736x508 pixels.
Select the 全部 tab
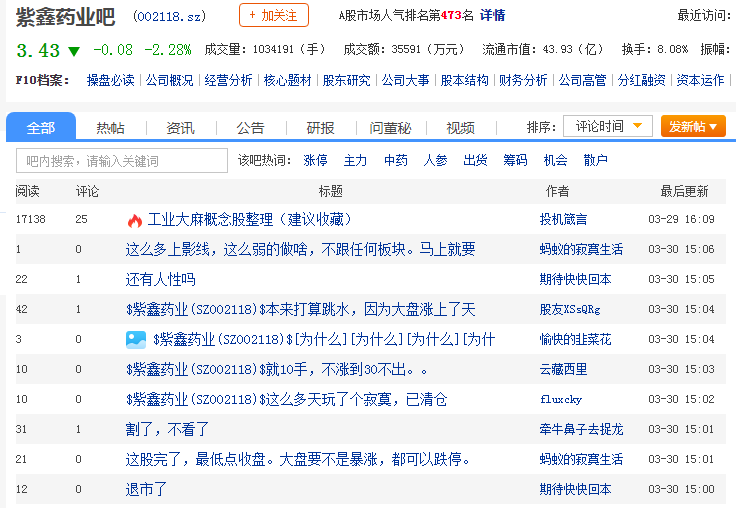[41, 127]
